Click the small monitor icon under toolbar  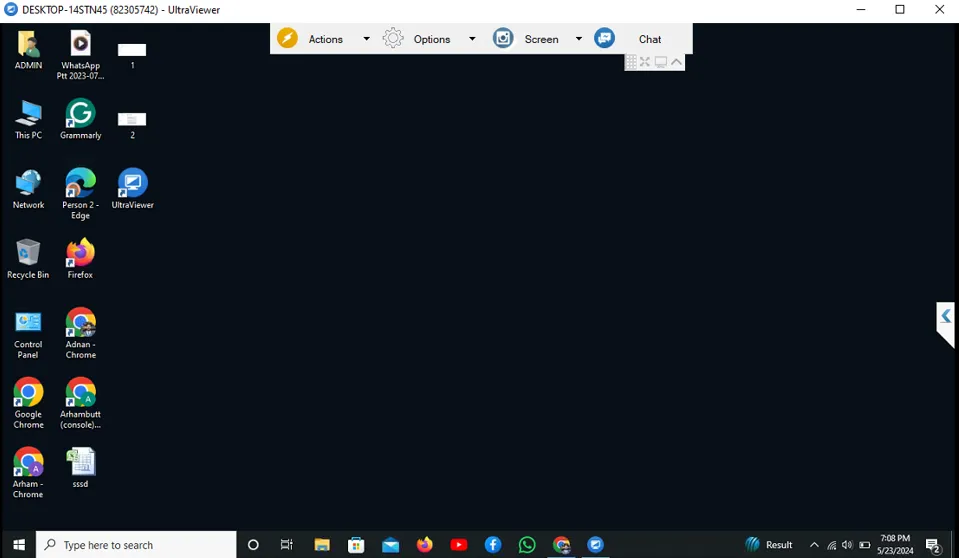[661, 62]
